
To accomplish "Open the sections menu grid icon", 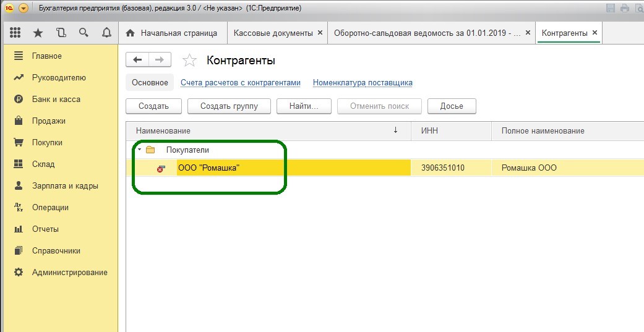I will coord(15,33).
